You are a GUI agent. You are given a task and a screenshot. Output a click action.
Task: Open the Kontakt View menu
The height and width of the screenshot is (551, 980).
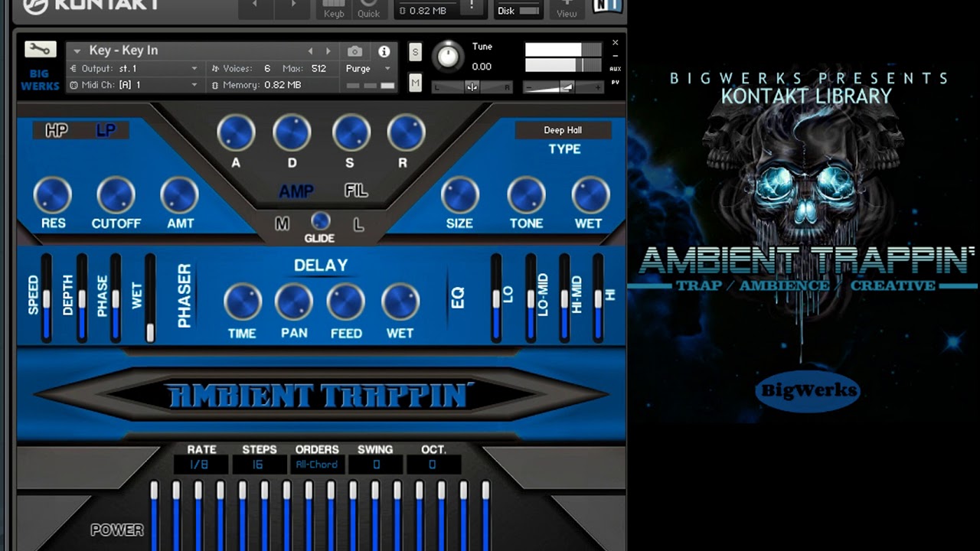click(567, 8)
